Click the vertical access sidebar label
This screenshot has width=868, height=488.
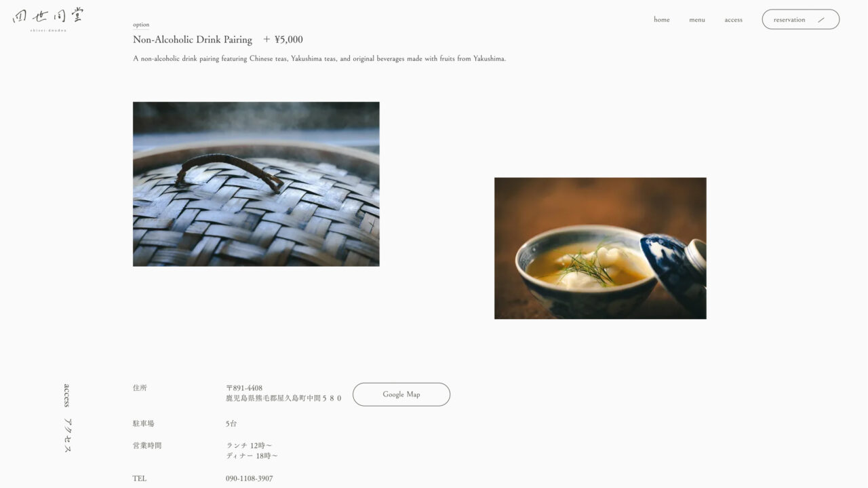(x=66, y=395)
